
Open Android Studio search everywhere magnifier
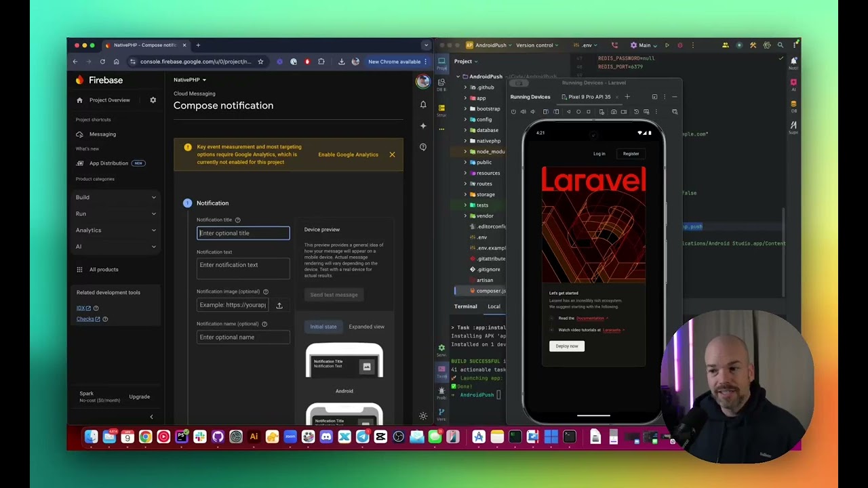(x=781, y=45)
